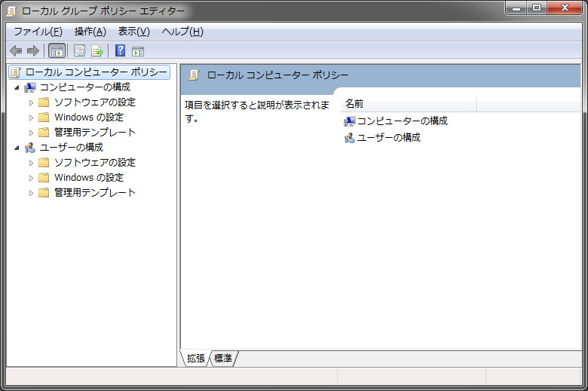
Task: Click the ユーザーの構成 icon in the right list
Action: coord(350,138)
